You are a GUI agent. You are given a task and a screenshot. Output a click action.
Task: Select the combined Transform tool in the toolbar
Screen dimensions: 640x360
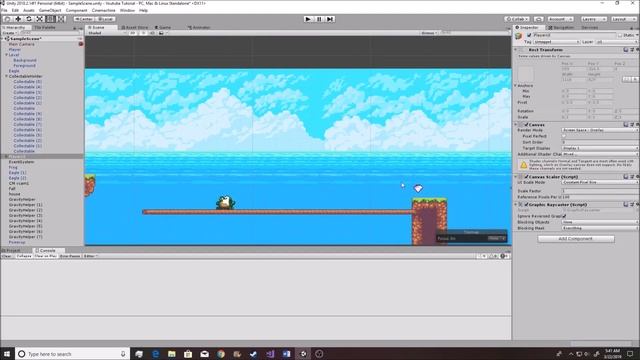pos(61,19)
